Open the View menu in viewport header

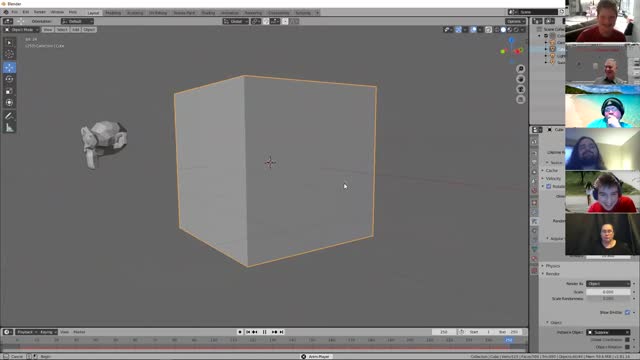(x=48, y=30)
